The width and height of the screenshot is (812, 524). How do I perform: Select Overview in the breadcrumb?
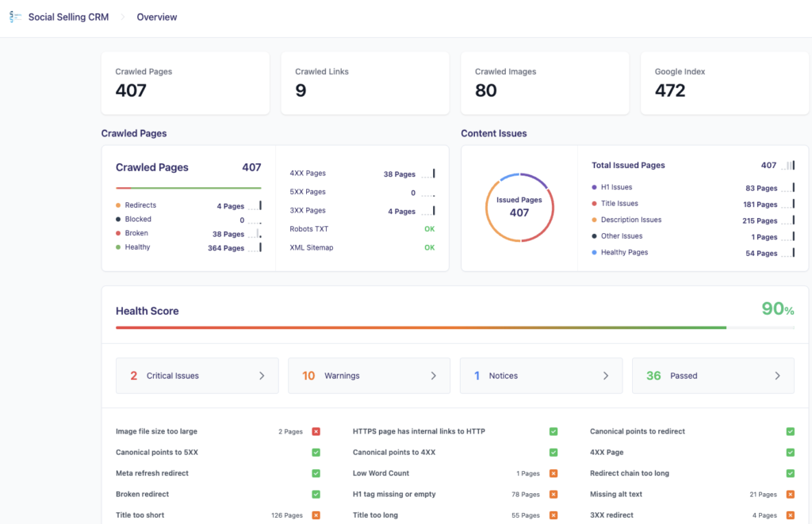pyautogui.click(x=156, y=17)
